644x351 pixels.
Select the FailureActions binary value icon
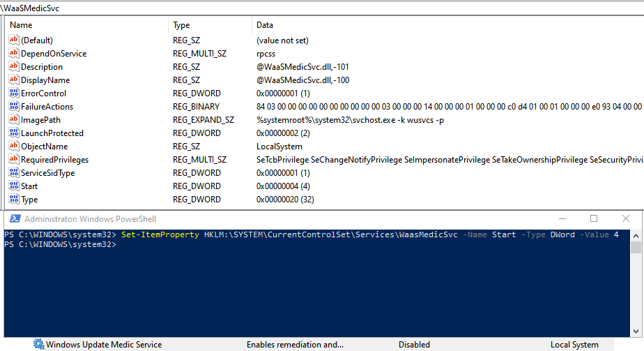[x=13, y=107]
